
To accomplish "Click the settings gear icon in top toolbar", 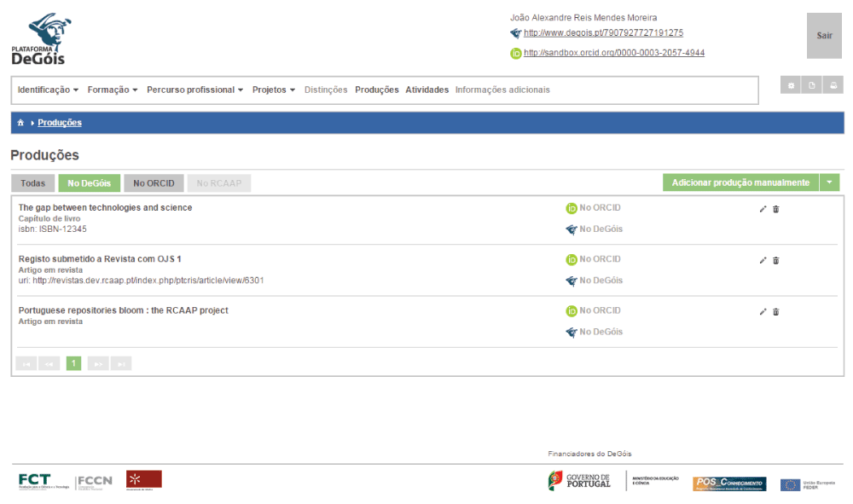I will point(791,85).
